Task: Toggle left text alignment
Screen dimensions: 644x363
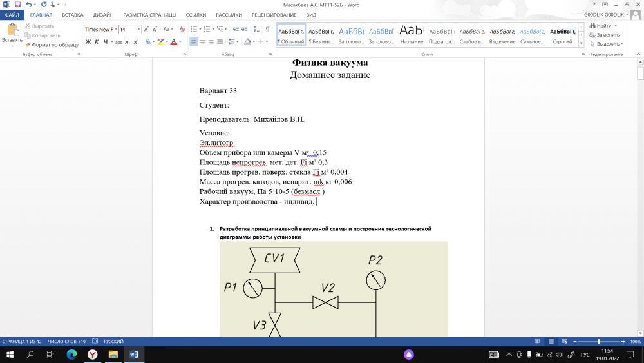Action: click(194, 42)
